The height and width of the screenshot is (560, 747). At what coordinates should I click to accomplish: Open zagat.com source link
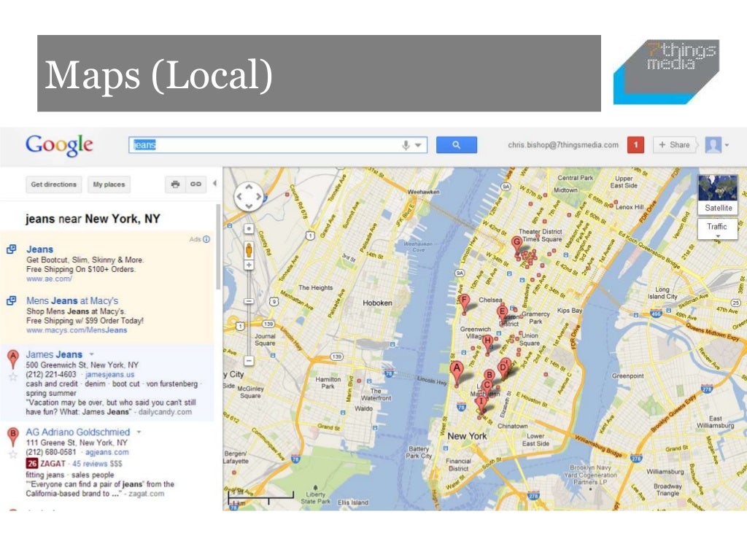click(146, 494)
